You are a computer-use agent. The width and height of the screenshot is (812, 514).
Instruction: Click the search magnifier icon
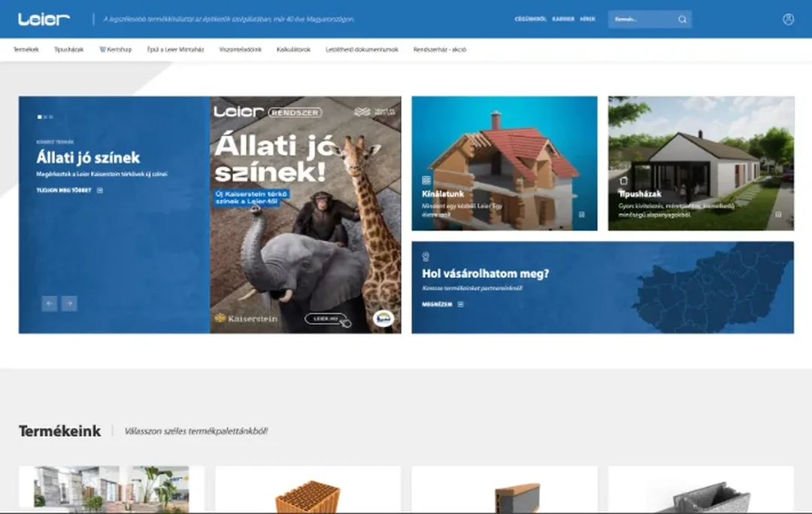pos(683,19)
